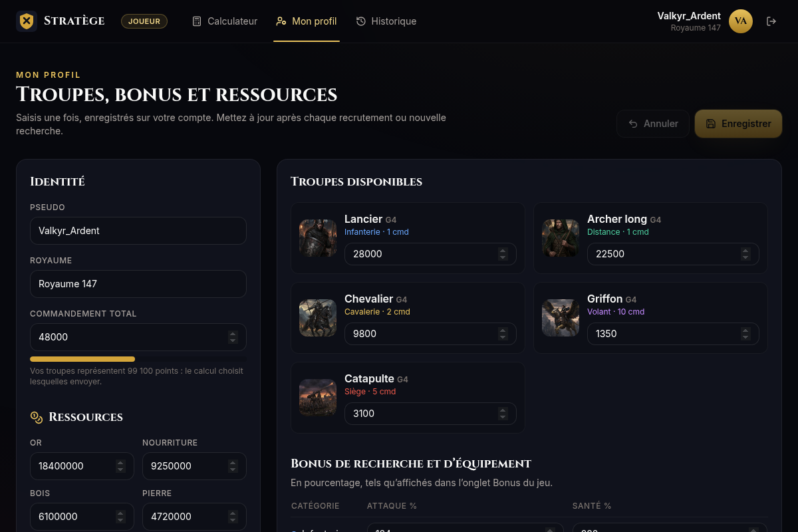Click the Valkyr_Ardent username in header
Screen dimensions: 798x532
click(689, 16)
